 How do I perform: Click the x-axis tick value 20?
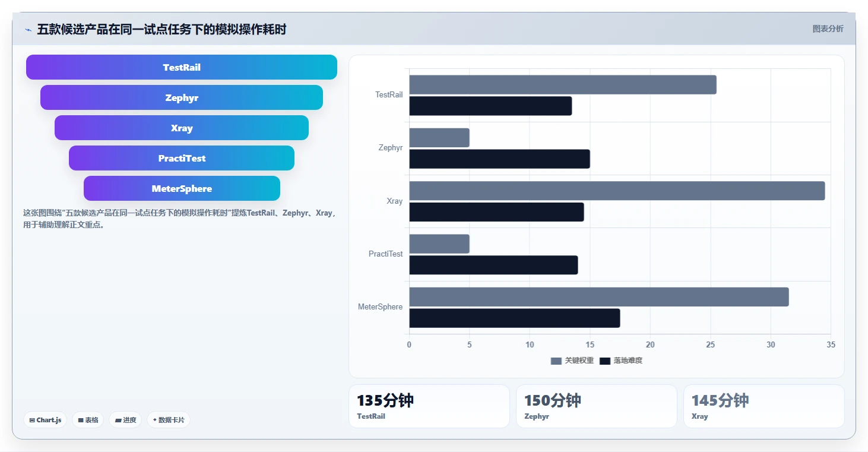[x=650, y=344]
